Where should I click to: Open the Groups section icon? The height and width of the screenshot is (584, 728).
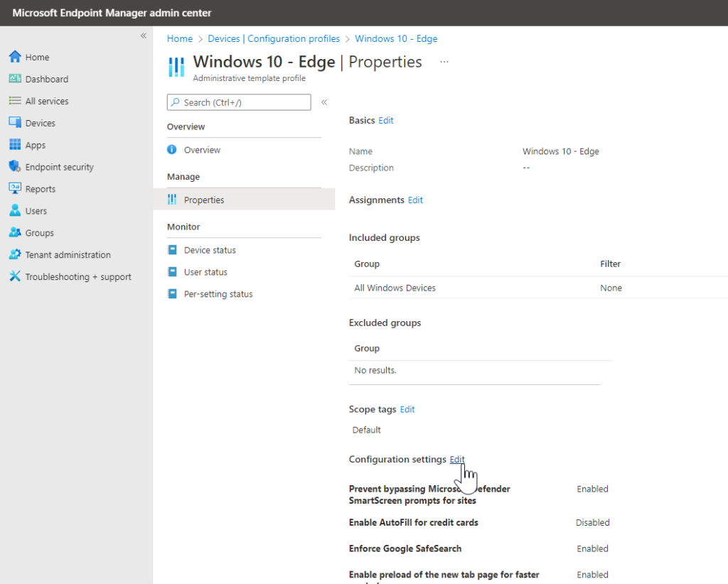[16, 232]
